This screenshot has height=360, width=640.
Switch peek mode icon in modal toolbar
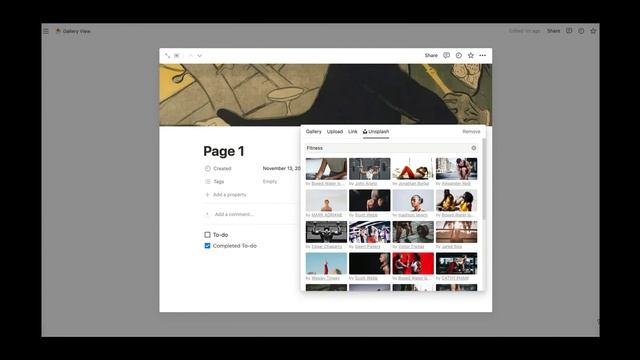[x=177, y=56]
